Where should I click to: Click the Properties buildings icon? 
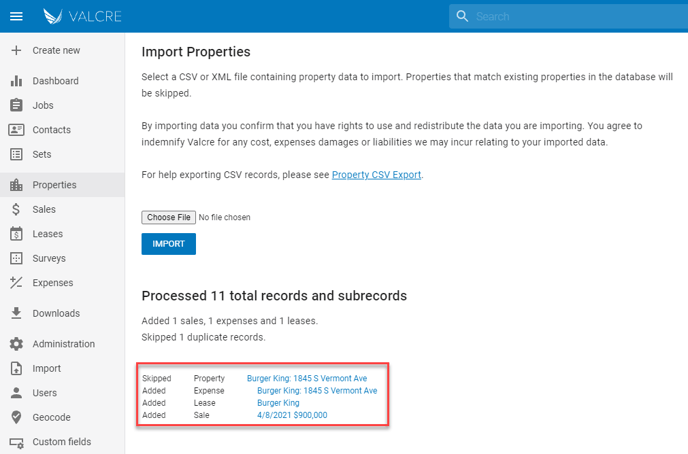click(16, 185)
